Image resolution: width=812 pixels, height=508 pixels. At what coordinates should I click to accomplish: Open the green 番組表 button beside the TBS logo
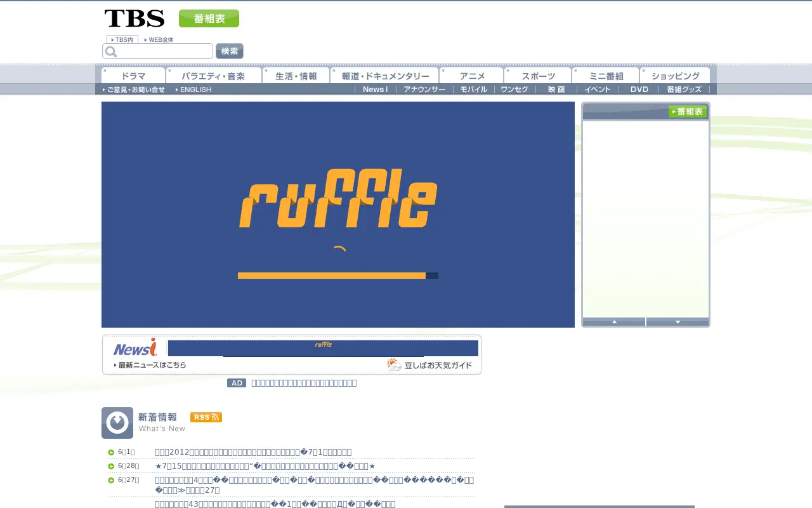209,18
